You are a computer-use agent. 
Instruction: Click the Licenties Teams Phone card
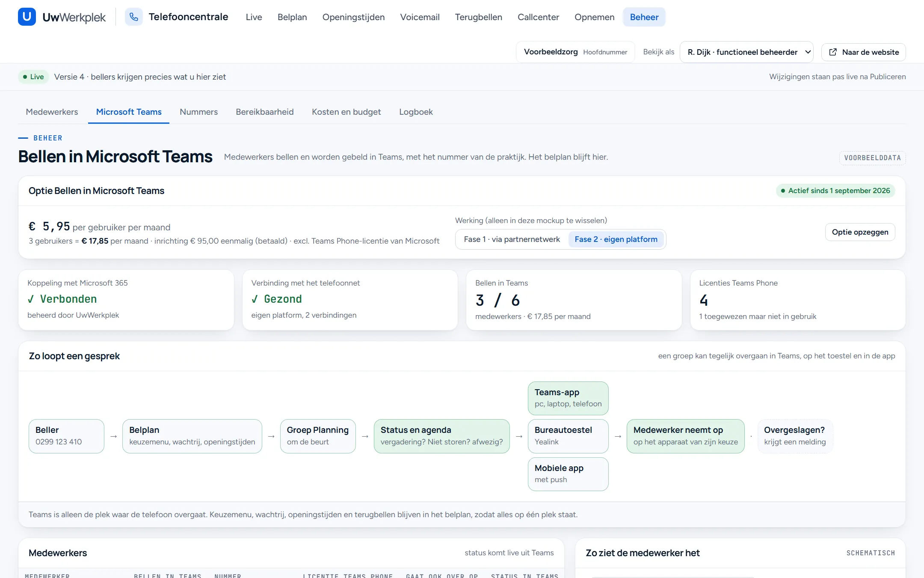click(798, 300)
